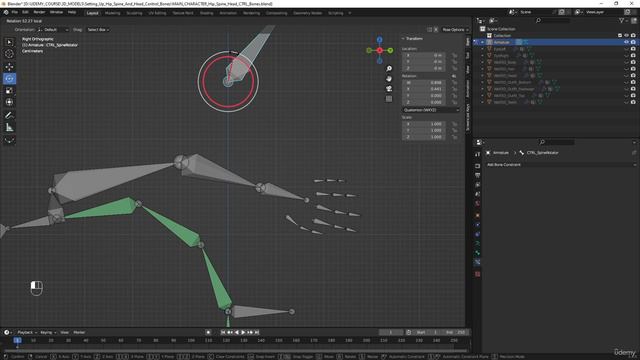Open the Bone Constraints properties tab

point(478,262)
